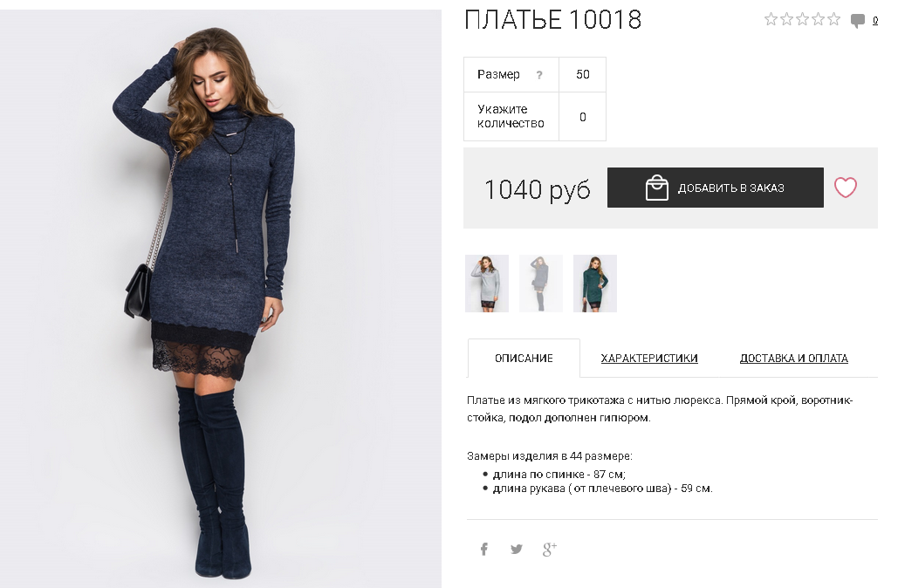View the light gray dress thumbnail
This screenshot has height=588, width=898.
tap(487, 284)
